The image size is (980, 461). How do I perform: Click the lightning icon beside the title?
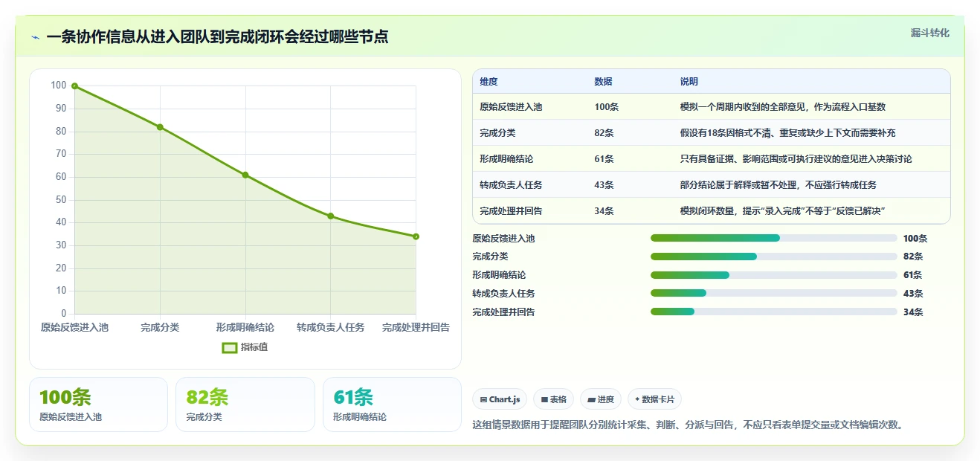point(35,36)
